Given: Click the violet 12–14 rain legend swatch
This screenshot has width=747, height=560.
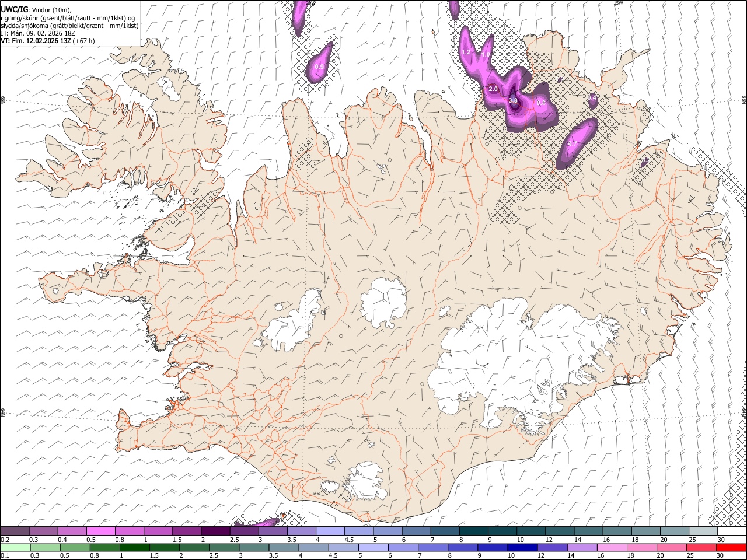Looking at the screenshot, I should pos(552,548).
